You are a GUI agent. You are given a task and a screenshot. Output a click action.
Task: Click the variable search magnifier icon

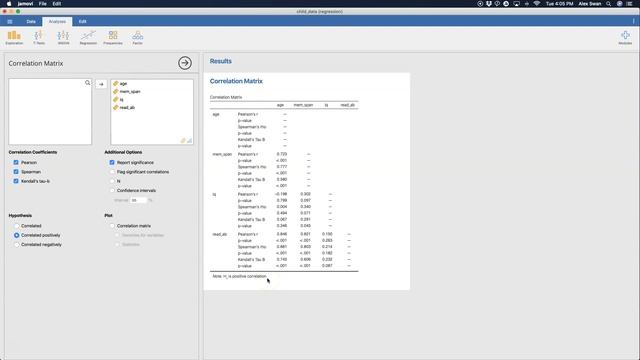87,83
